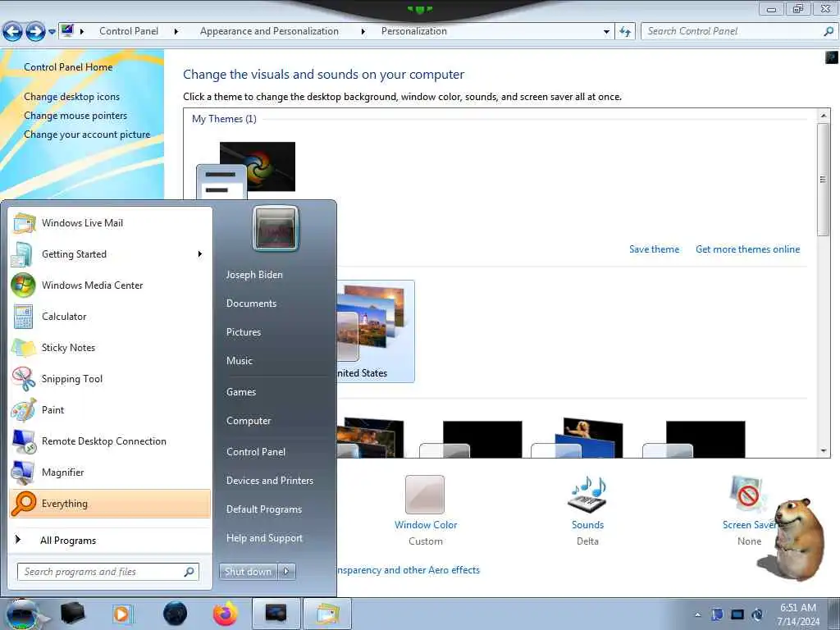Open Remote Desktop Connection icon
This screenshot has width=840, height=630.
pyautogui.click(x=24, y=441)
